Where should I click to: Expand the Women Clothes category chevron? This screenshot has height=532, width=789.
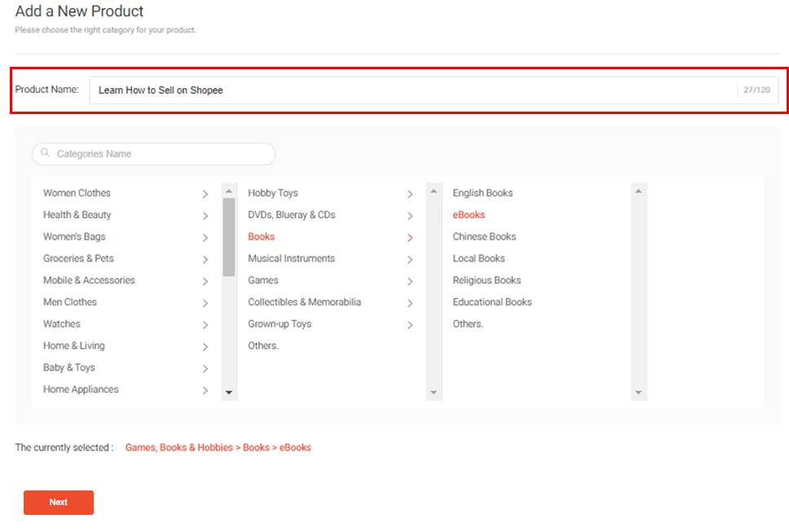point(205,194)
